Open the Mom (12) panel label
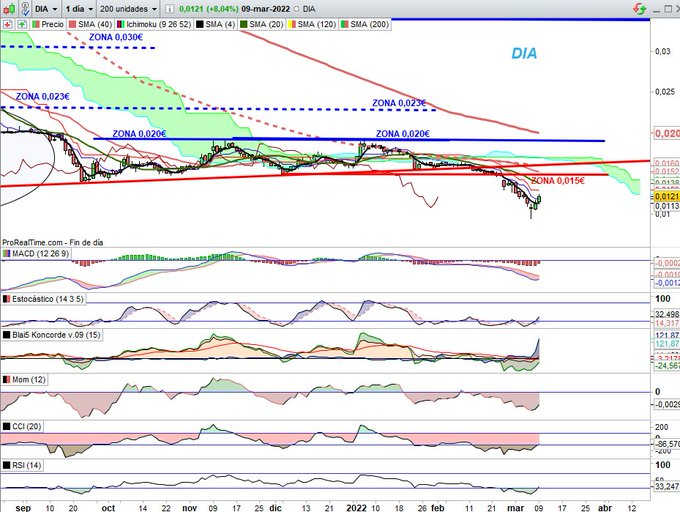Screen dimensions: 680x512 (29, 380)
